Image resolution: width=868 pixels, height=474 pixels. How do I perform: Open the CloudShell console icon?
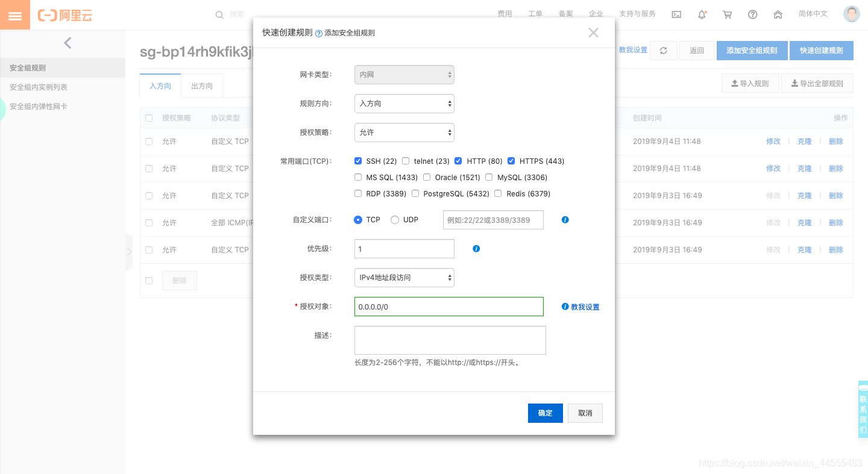[x=676, y=14]
